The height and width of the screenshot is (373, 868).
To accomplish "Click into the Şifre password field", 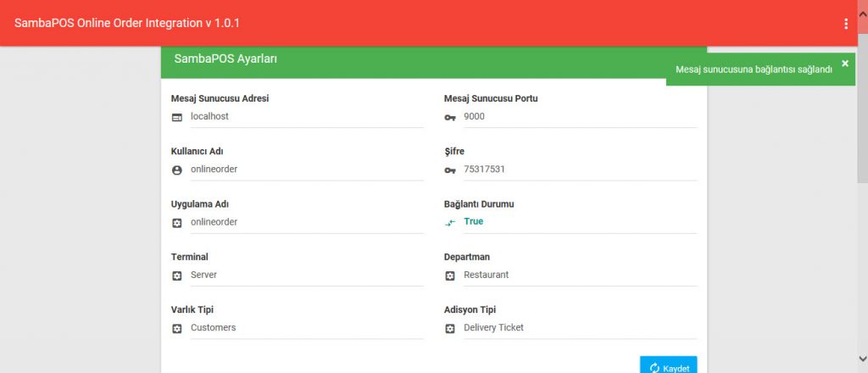I will pos(579,169).
